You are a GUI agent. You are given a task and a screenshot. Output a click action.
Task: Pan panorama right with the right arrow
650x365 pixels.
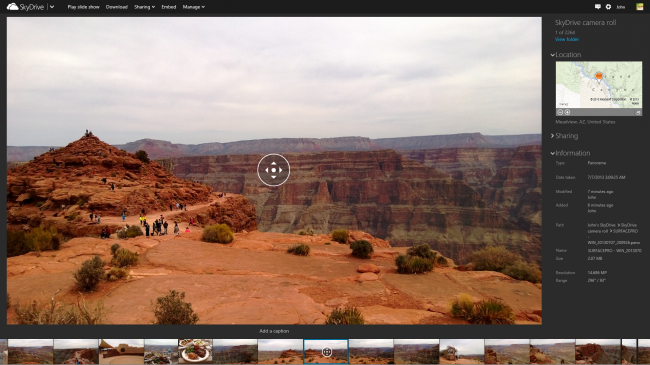click(x=281, y=170)
